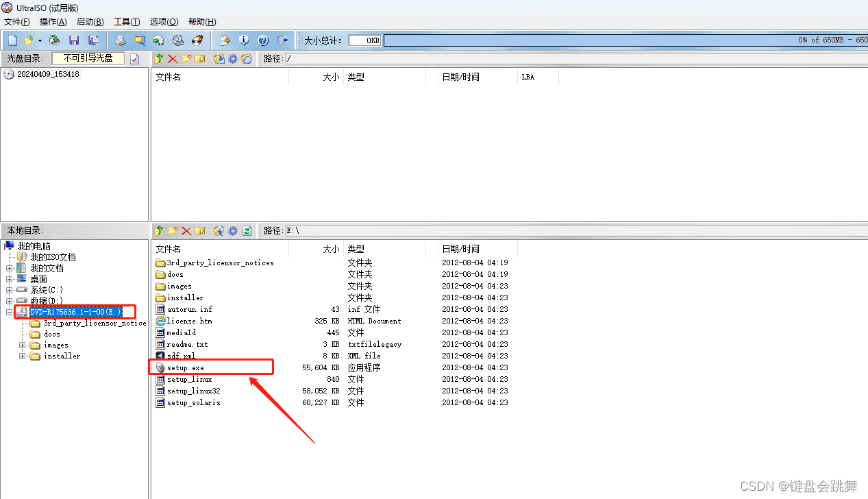This screenshot has height=499, width=868.
Task: Select disc volume 20240409_153418
Action: (48, 74)
